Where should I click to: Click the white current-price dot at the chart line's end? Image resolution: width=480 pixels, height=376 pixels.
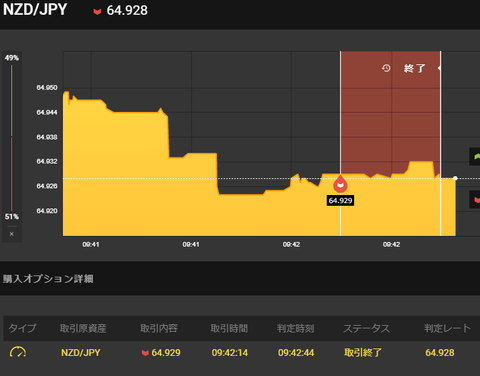tap(455, 178)
